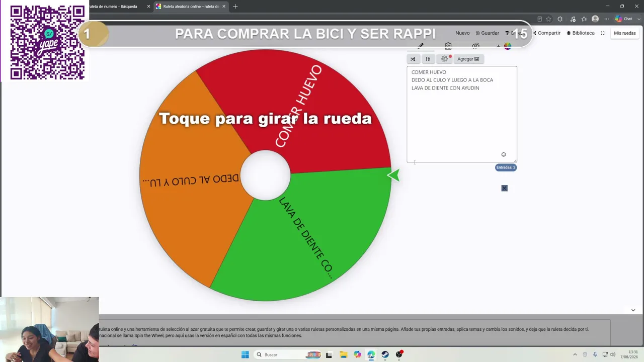Click the media control music icon

click(x=573, y=19)
